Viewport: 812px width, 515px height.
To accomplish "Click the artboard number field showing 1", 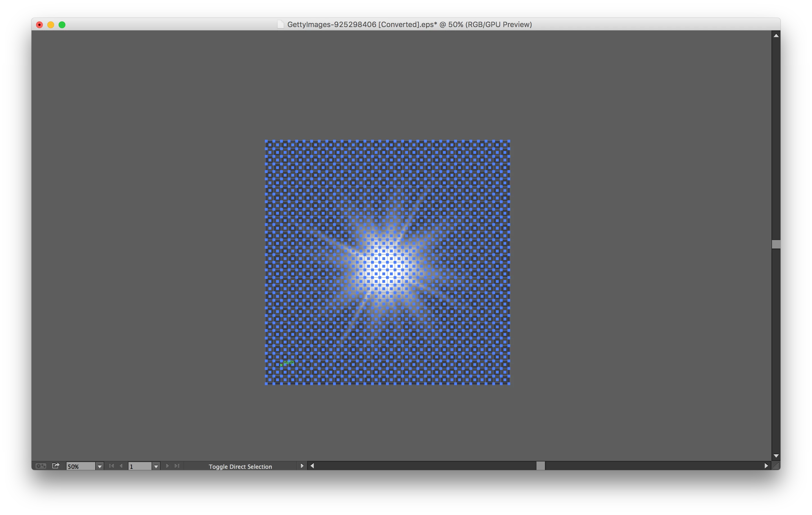I will pyautogui.click(x=139, y=467).
